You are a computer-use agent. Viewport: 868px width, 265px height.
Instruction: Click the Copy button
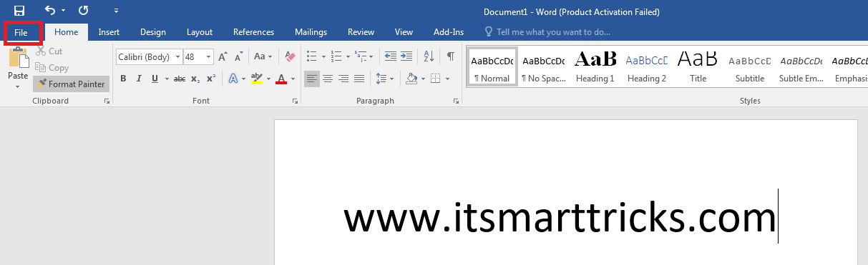52,68
